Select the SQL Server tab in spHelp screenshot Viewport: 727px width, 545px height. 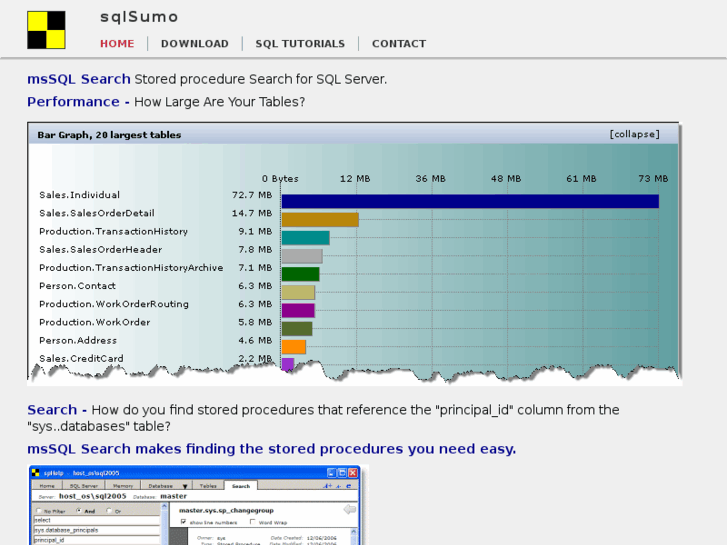(84, 486)
